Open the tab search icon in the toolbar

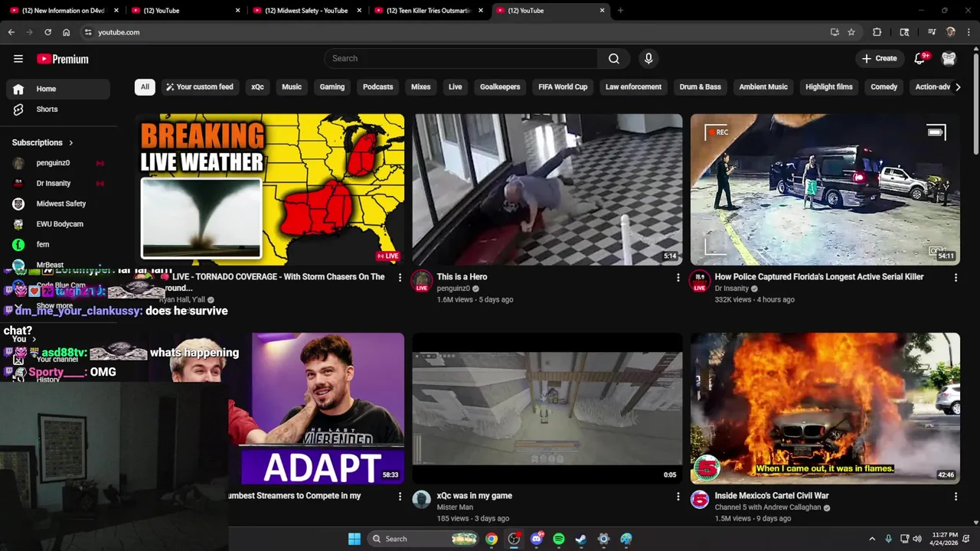(x=904, y=32)
